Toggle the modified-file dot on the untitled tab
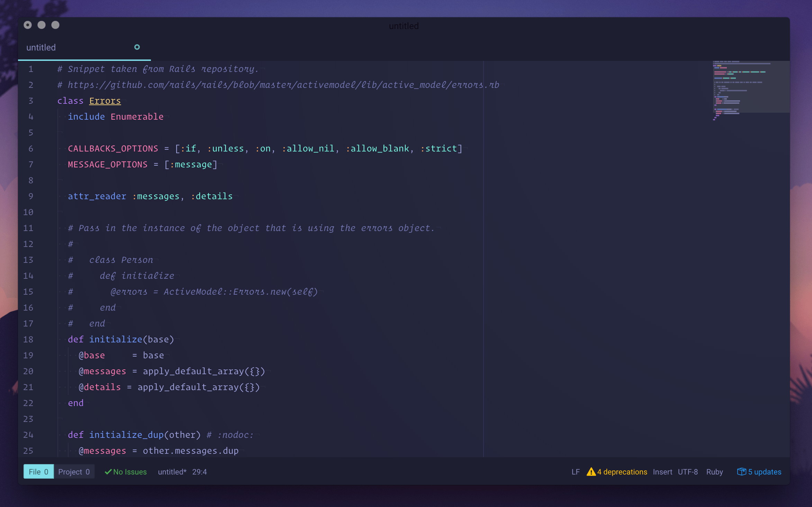Screen dimensions: 812x507 pyautogui.click(x=137, y=47)
